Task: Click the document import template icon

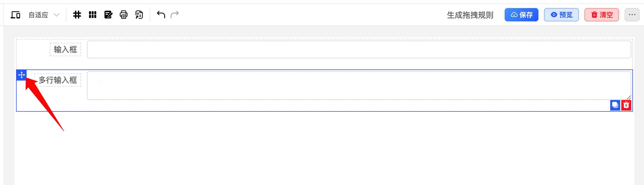Action: coord(139,15)
